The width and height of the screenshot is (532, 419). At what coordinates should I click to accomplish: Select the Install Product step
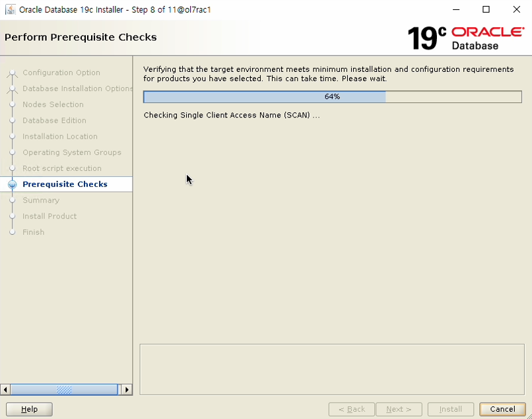click(x=50, y=216)
